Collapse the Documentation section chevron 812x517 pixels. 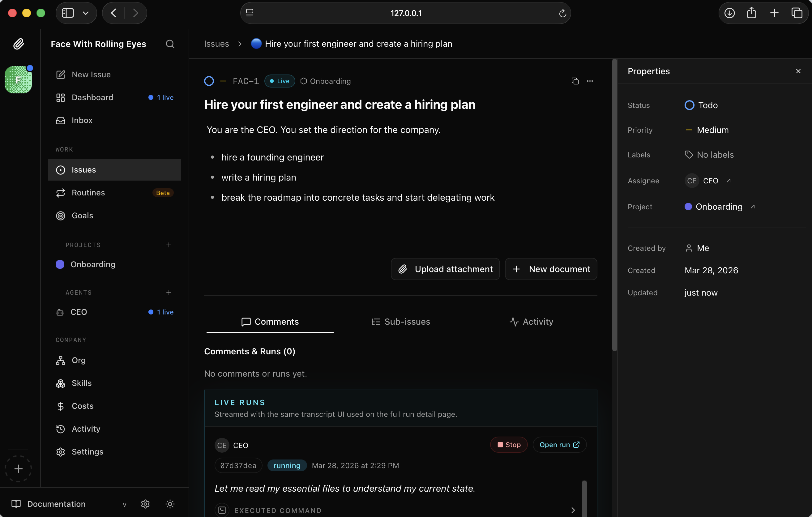[124, 505]
